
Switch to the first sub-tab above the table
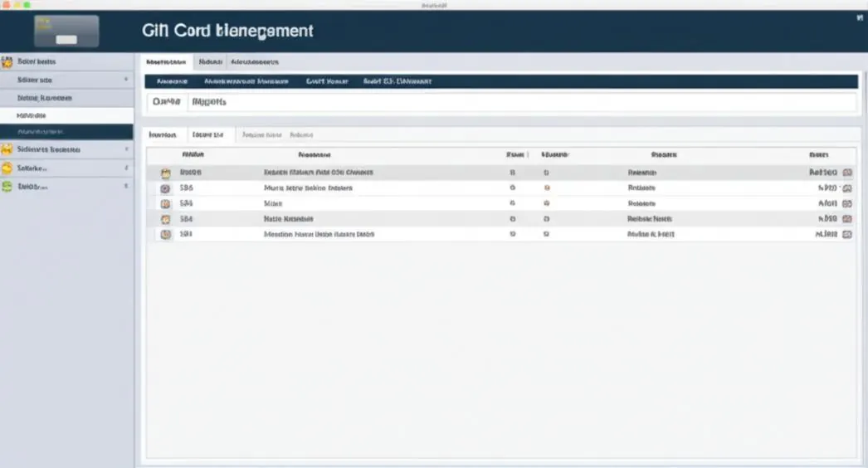click(x=163, y=135)
